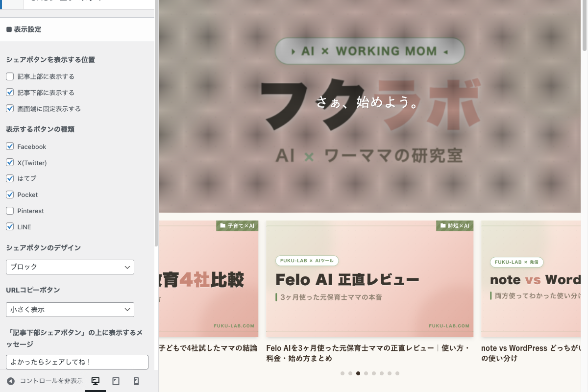588x392 pixels.
Task: Select the fourth carousel pagination dot
Action: coord(366,373)
